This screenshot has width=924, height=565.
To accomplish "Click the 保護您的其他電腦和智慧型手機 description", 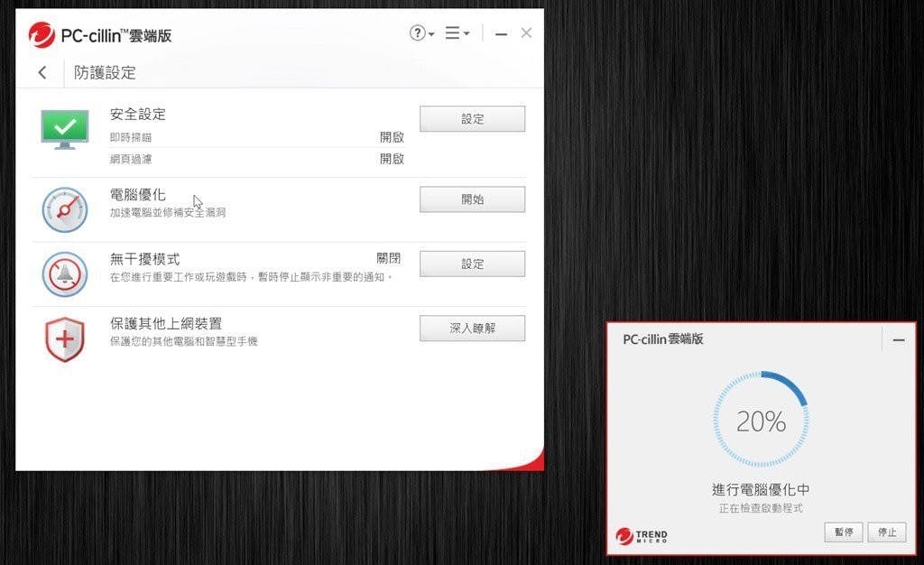I will (184, 341).
